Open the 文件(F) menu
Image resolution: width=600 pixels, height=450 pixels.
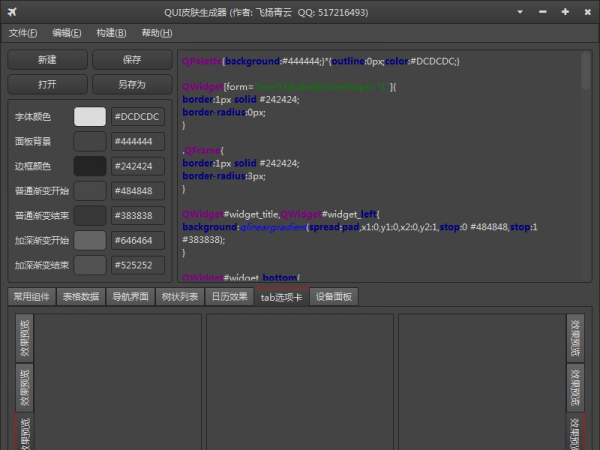point(23,33)
